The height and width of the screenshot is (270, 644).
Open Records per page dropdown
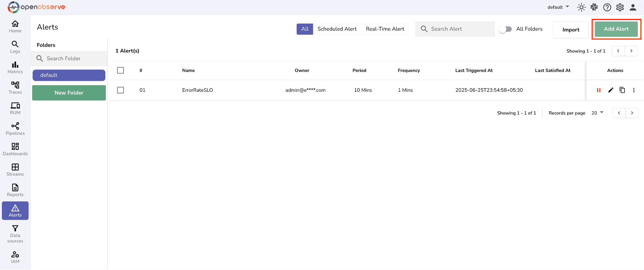[x=597, y=113]
